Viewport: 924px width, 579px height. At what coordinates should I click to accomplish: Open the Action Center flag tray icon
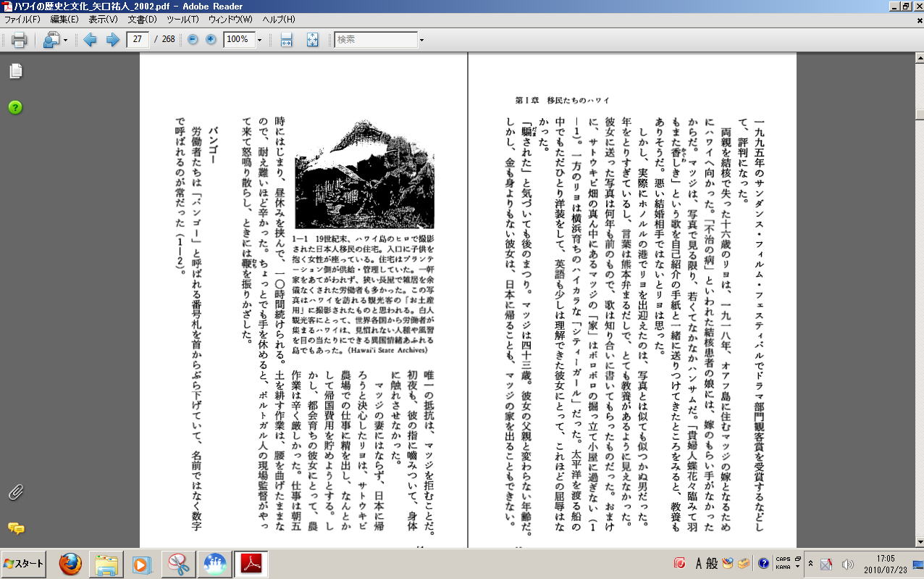(827, 563)
